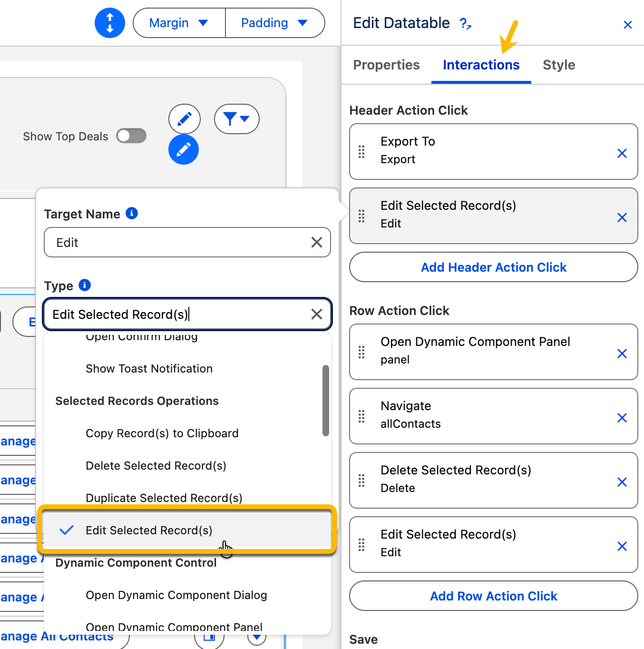
Task: Click the outlined pencil edit icon
Action: (x=184, y=119)
